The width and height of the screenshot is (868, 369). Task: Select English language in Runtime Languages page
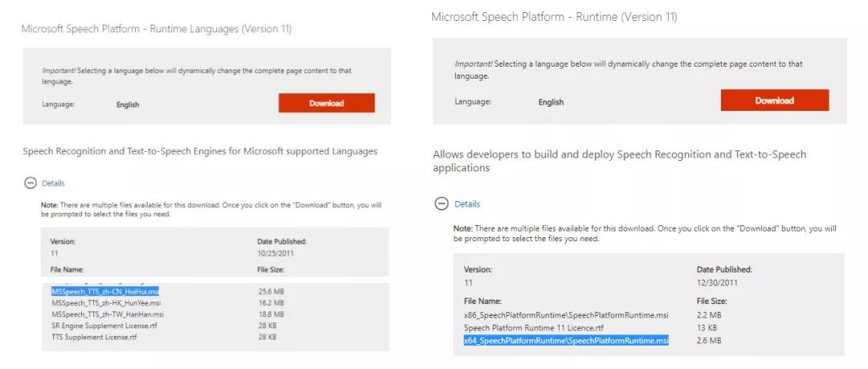(127, 105)
